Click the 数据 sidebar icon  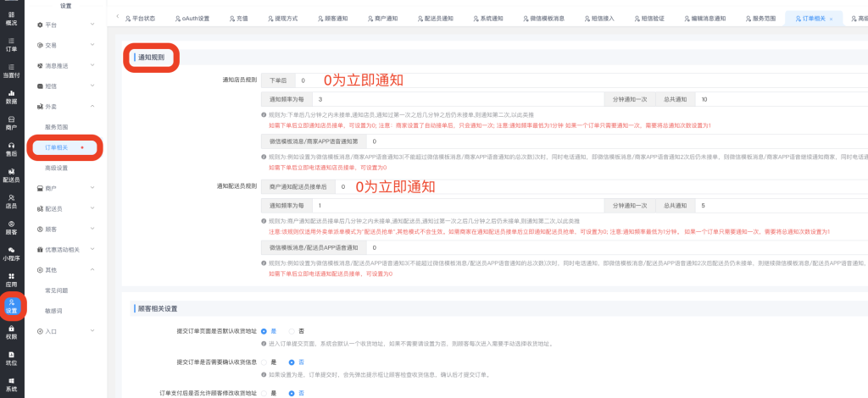[11, 95]
